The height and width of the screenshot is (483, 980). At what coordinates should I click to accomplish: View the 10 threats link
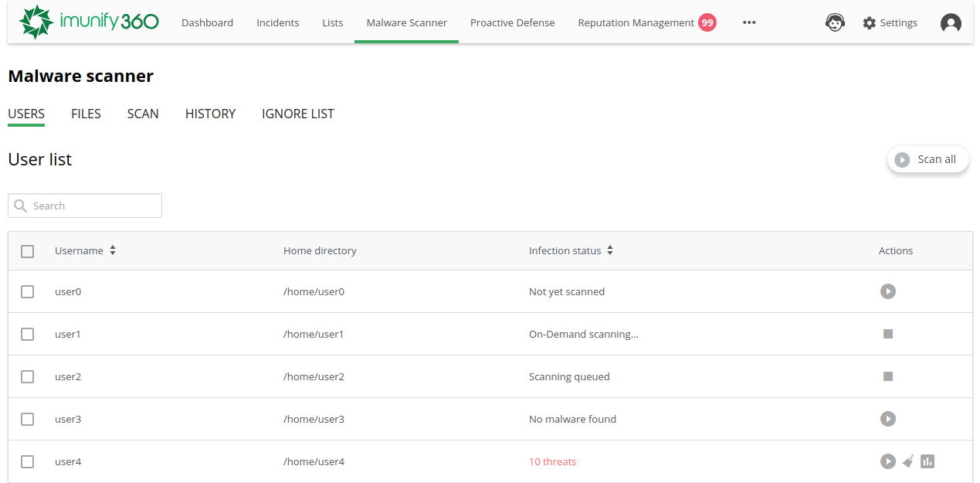pyautogui.click(x=552, y=461)
